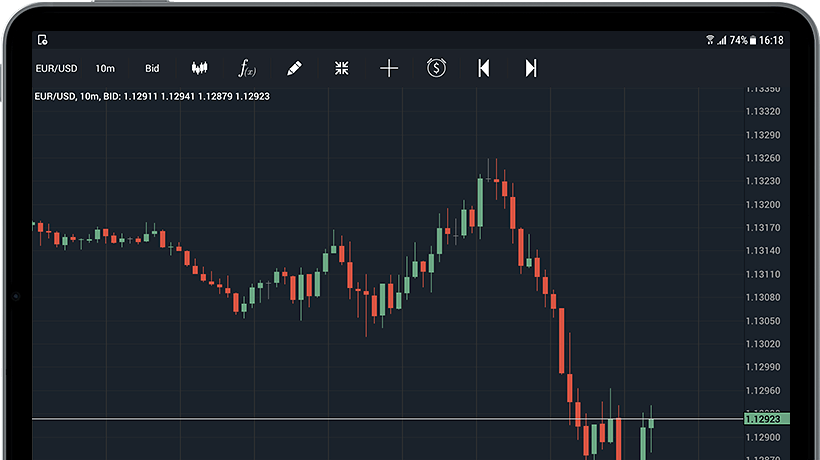
Task: Open the dollar alarm price alert icon
Action: coord(436,67)
